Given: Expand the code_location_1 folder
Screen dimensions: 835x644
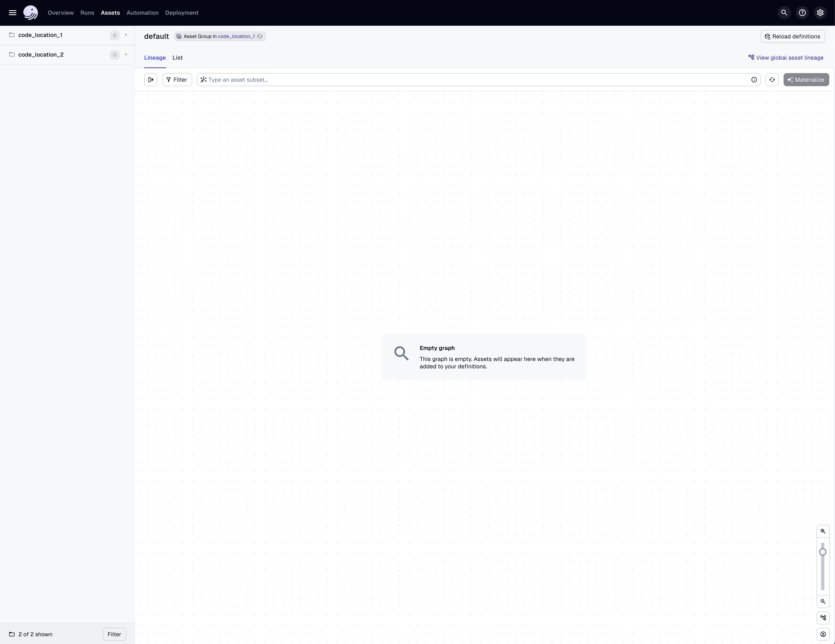Looking at the screenshot, I should point(126,35).
